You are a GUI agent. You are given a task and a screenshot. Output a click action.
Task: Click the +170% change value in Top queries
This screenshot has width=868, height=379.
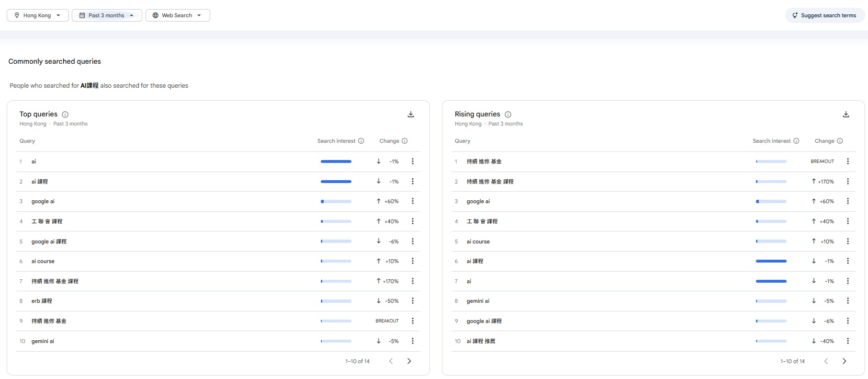tap(391, 281)
